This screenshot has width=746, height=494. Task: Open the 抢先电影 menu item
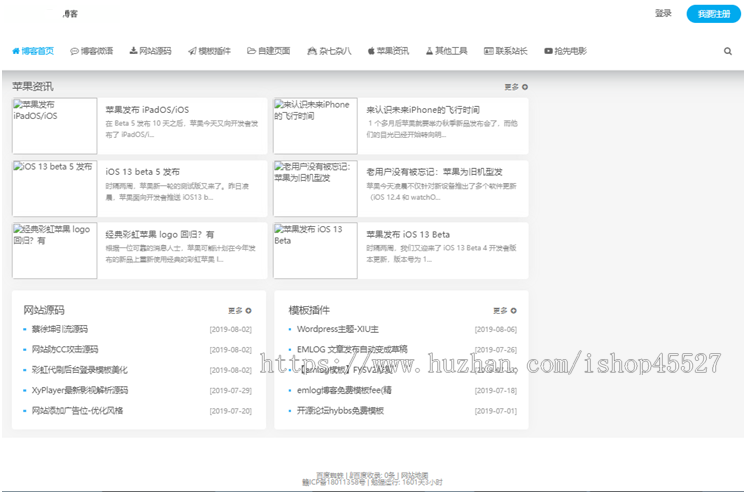(565, 51)
